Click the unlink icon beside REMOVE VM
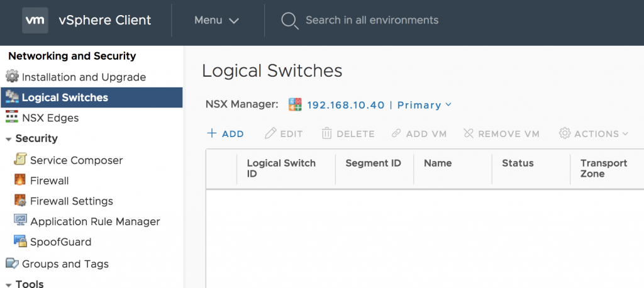The image size is (644, 288). point(469,133)
